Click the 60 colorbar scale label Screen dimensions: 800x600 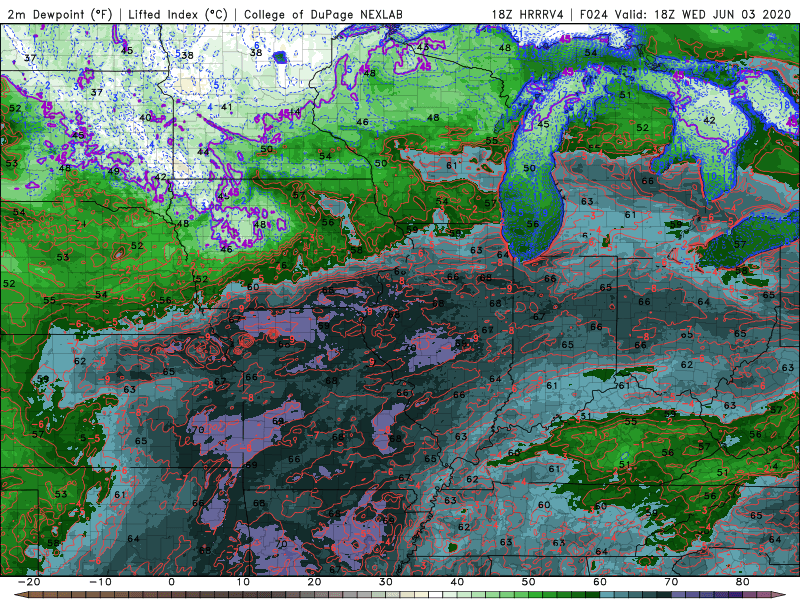tap(600, 582)
